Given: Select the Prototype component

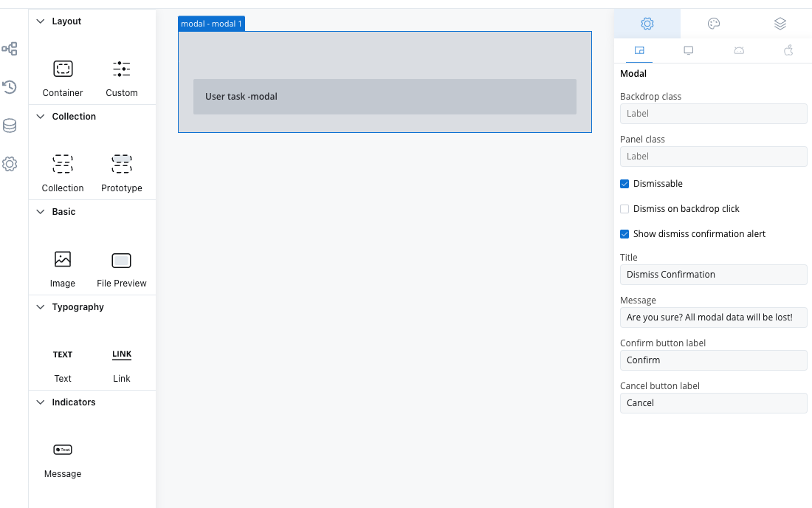Looking at the screenshot, I should (122, 174).
